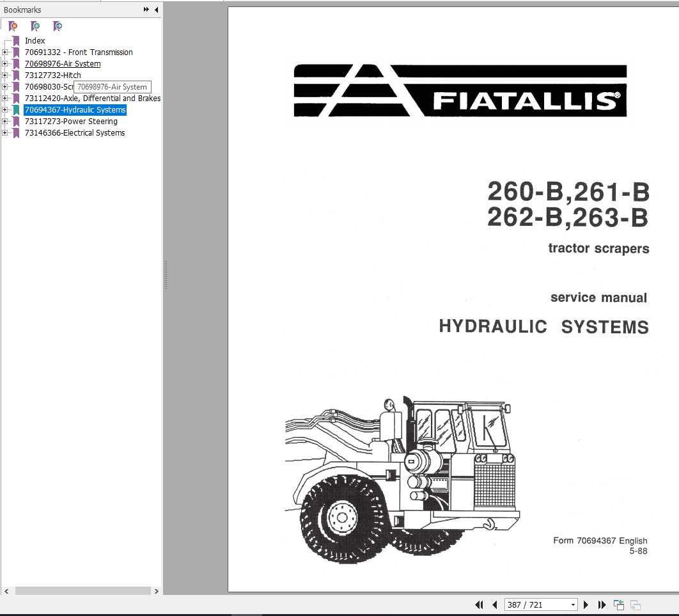The image size is (679, 616).
Task: Jump to the last page
Action: coord(602,604)
